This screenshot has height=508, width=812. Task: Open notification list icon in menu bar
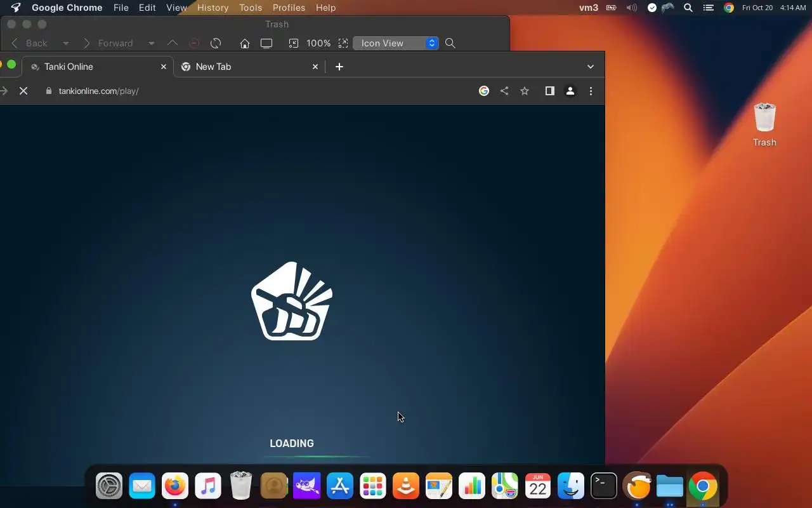pos(709,8)
